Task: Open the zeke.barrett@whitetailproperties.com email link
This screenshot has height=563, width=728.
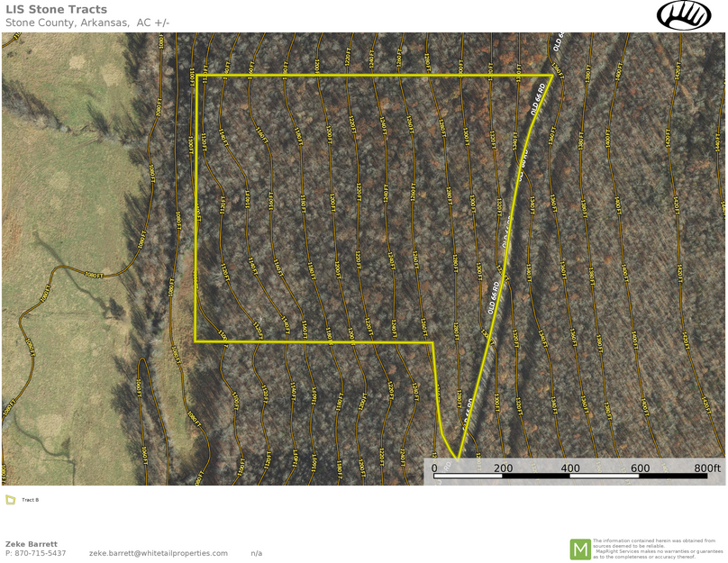Action: [x=157, y=553]
